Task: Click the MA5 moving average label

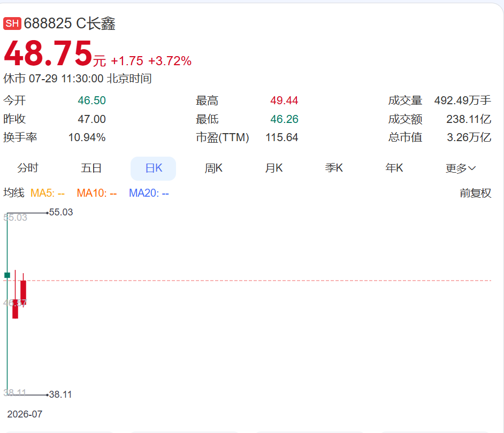Action: point(48,193)
